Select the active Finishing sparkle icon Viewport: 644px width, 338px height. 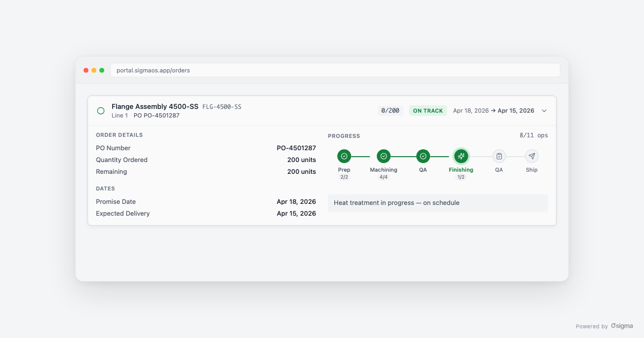461,156
